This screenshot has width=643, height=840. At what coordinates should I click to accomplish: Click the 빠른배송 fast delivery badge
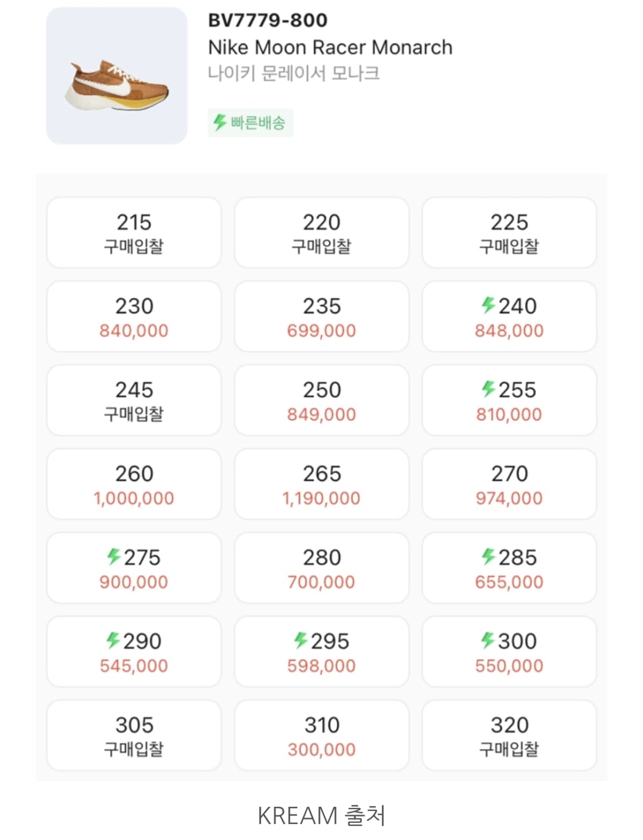click(250, 122)
